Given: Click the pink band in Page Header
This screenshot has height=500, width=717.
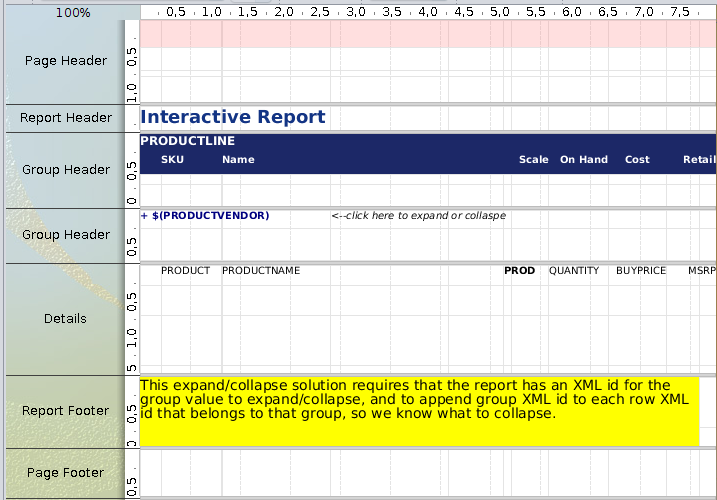Looking at the screenshot, I should (428, 34).
